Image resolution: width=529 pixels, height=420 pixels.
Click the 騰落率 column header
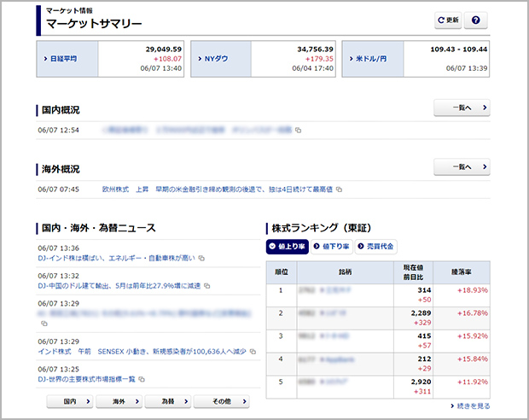click(462, 272)
